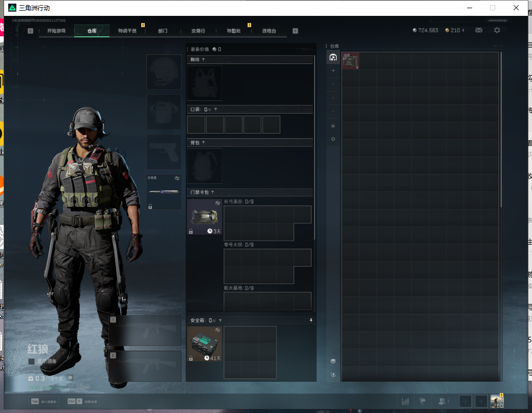Click the warehouse grid scrollbar
This screenshot has height=413, width=532.
pos(501,129)
